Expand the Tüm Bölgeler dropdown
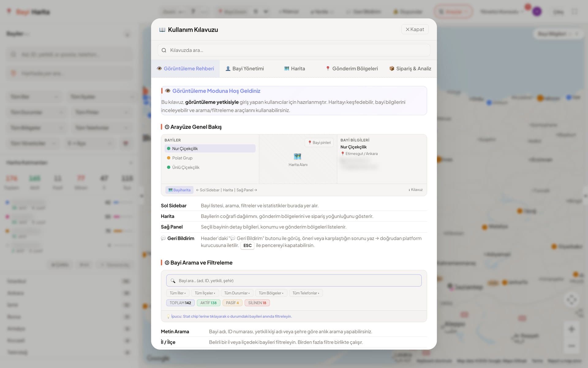 click(x=271, y=293)
